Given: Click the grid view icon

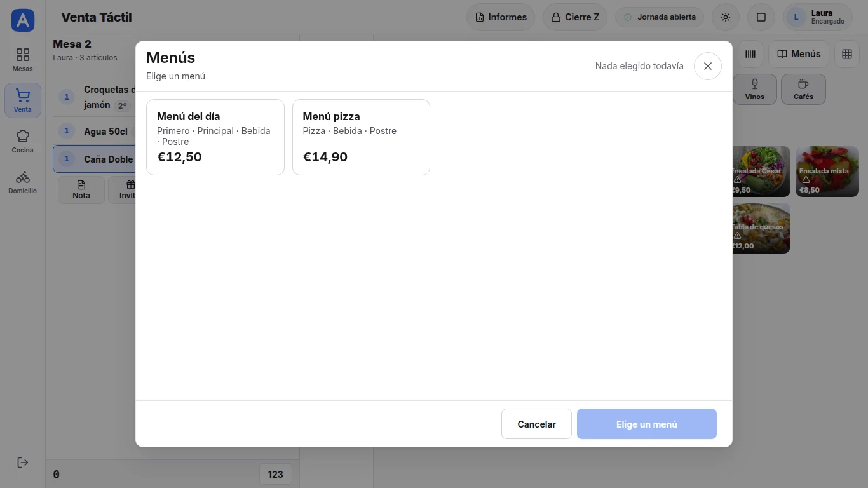Looking at the screenshot, I should point(847,54).
